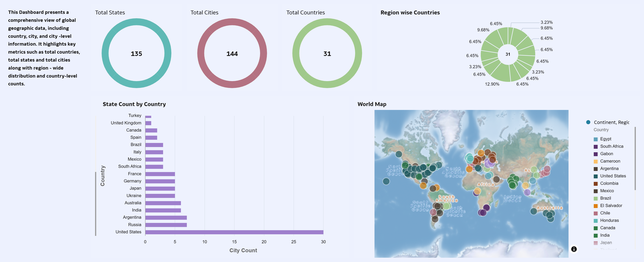Click the Egypt legend color square

pyautogui.click(x=595, y=139)
